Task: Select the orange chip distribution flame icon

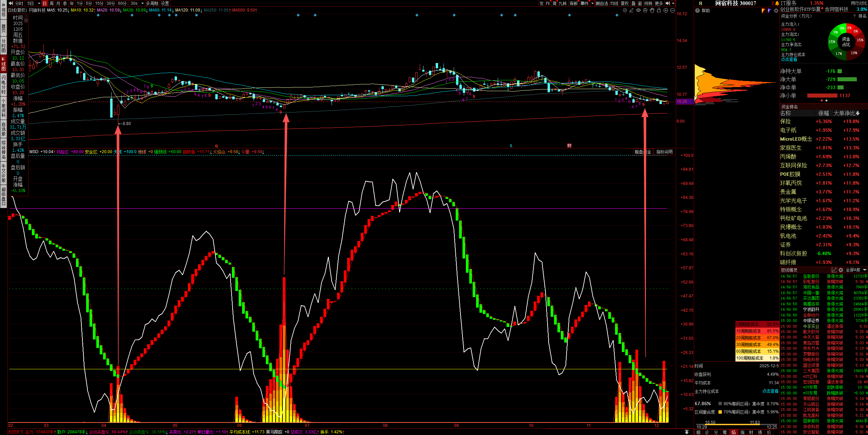Action: pyautogui.click(x=764, y=11)
